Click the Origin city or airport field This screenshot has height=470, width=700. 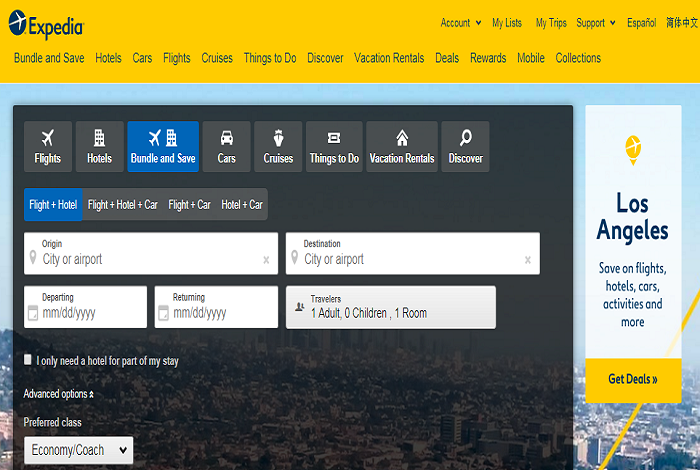151,253
